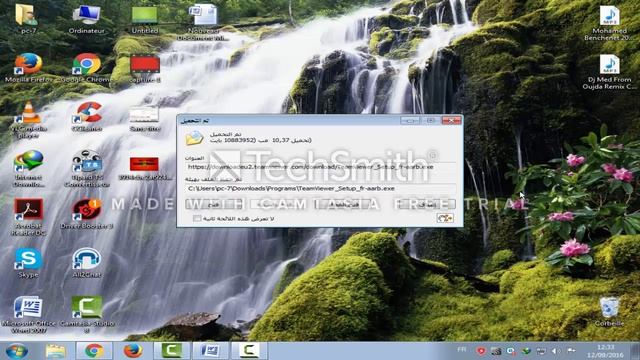640x360 pixels.
Task: Launch Mozilla Firefox from the desktop
Action: coord(28,67)
